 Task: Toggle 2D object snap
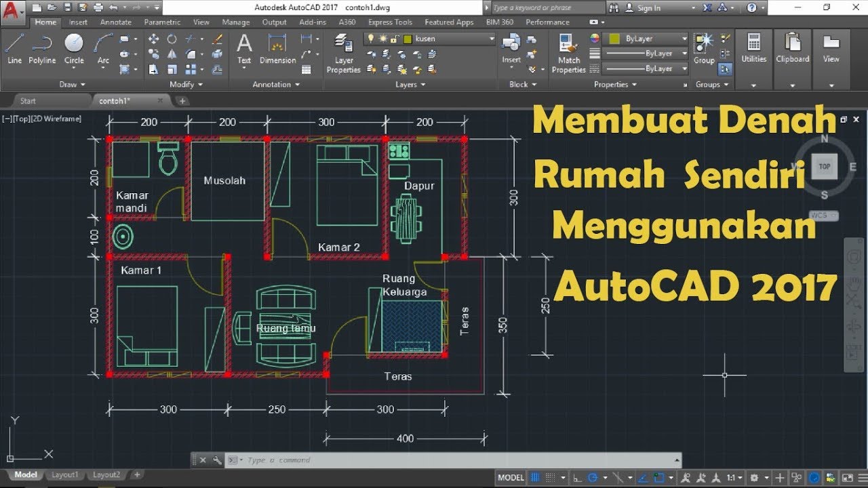659,478
